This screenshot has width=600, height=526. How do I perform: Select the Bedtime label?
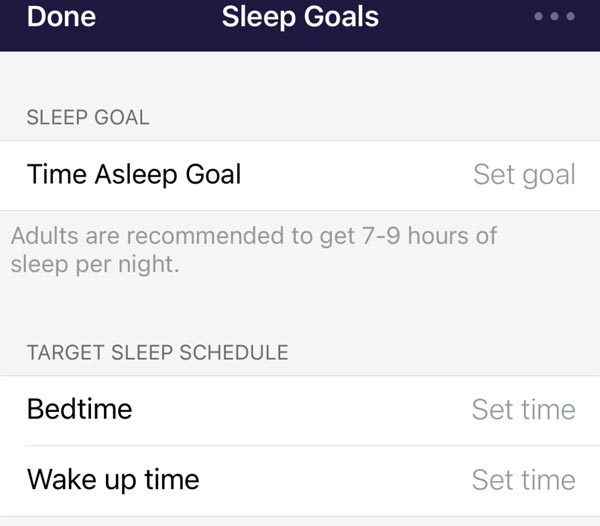click(x=79, y=409)
